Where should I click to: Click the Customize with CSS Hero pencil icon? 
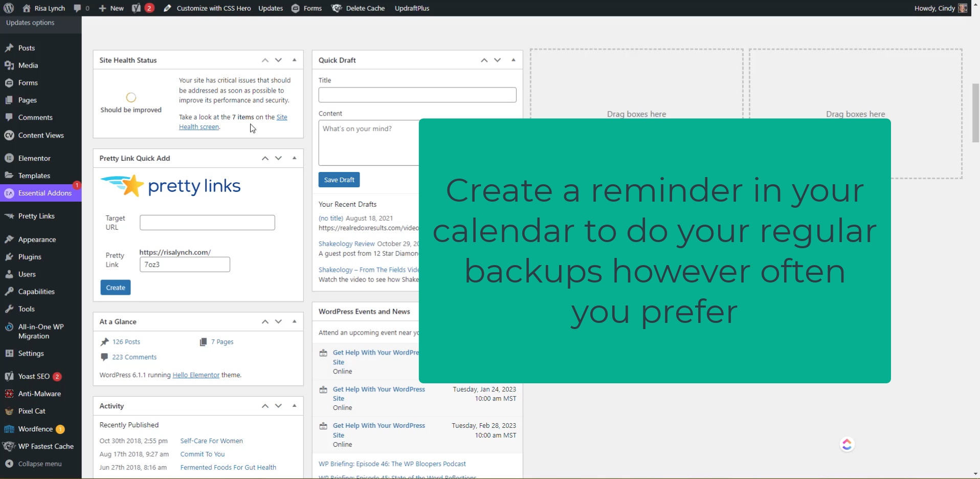(x=167, y=8)
